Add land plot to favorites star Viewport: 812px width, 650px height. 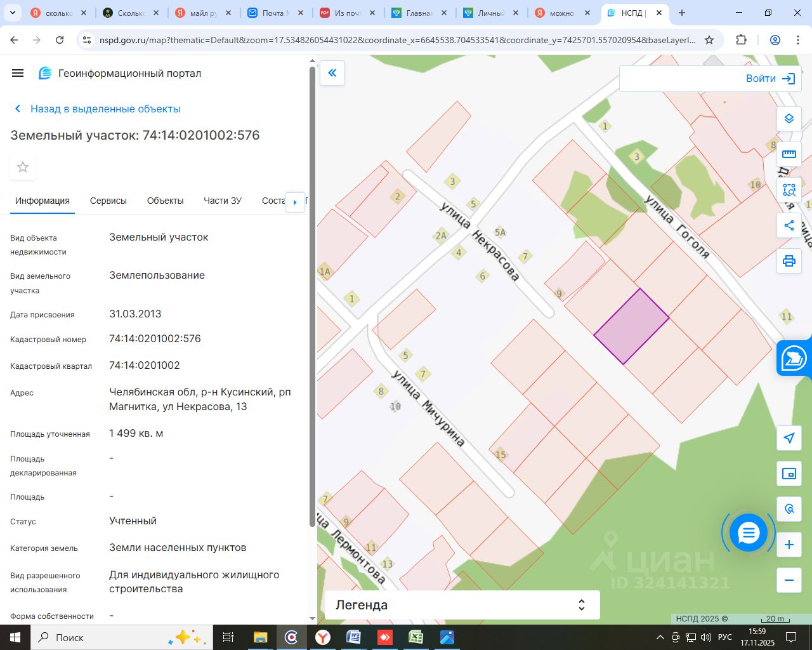(23, 167)
